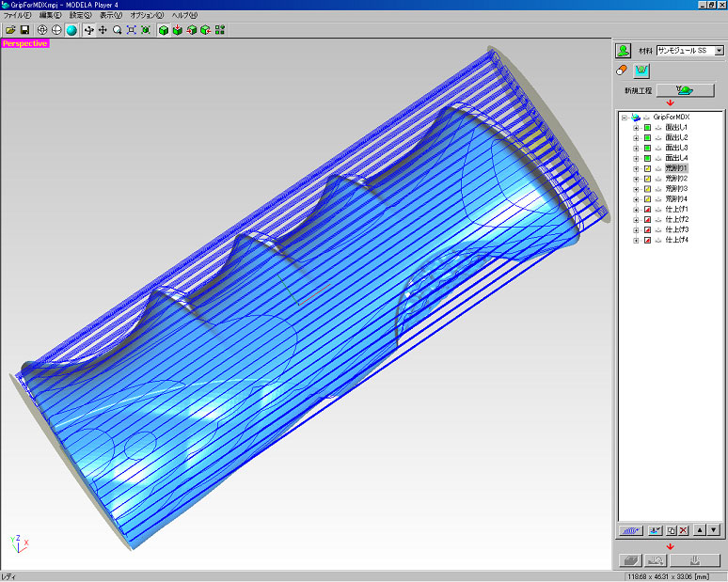Click the 新規工程 new process button

[685, 90]
